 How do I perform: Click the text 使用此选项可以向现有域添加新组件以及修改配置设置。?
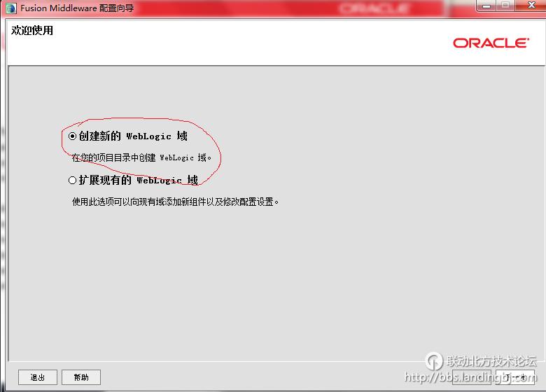pyautogui.click(x=175, y=202)
